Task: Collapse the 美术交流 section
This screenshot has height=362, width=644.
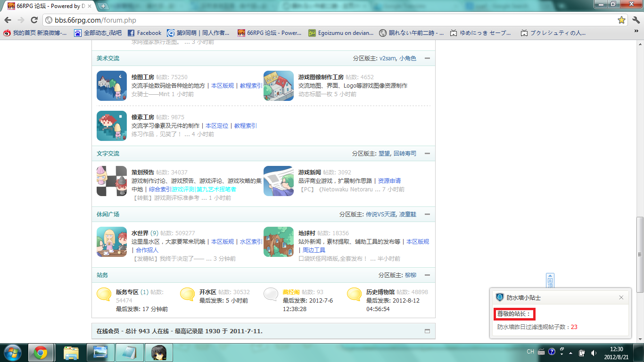Action: [427, 58]
